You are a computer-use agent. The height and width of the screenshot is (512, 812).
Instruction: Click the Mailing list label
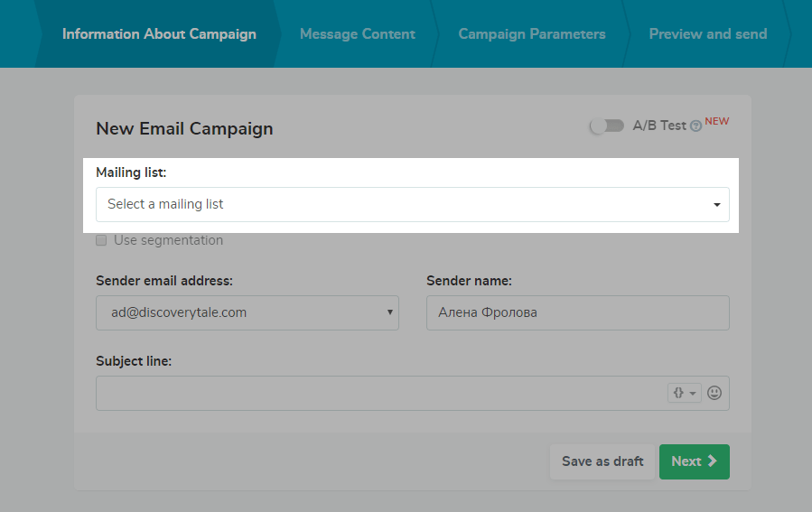pyautogui.click(x=131, y=172)
